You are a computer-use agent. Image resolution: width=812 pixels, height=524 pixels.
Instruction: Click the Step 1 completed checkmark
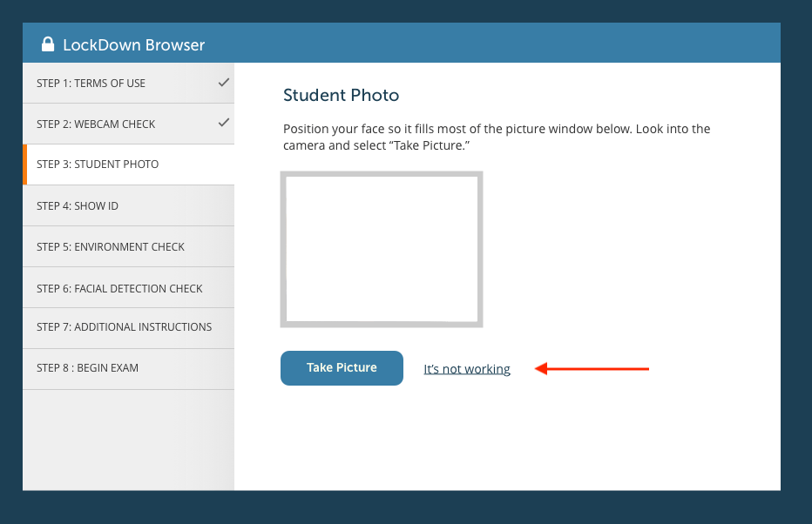(224, 83)
